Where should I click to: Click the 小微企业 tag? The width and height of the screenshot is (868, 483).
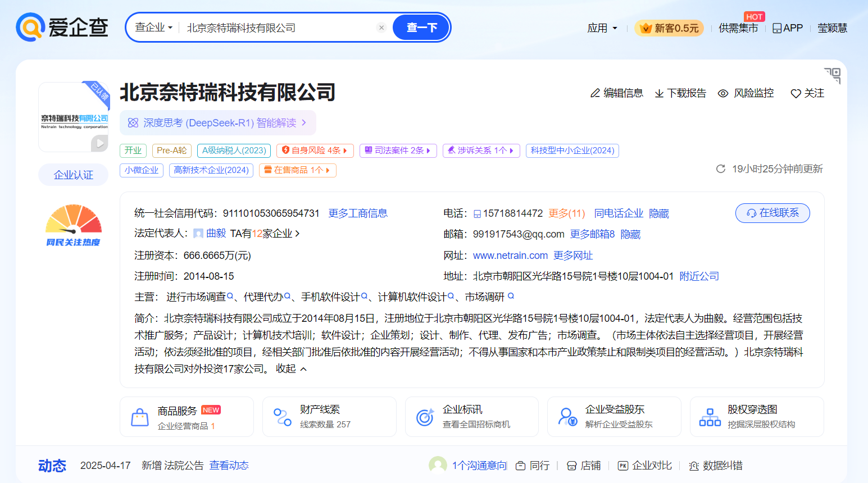142,170
